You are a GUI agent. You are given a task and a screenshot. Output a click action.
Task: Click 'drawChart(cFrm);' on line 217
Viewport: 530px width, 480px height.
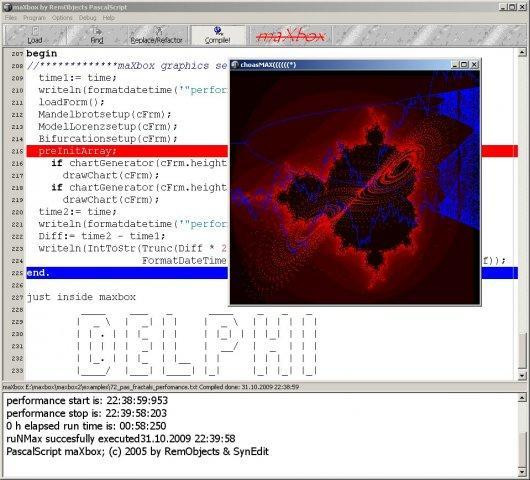click(x=111, y=175)
